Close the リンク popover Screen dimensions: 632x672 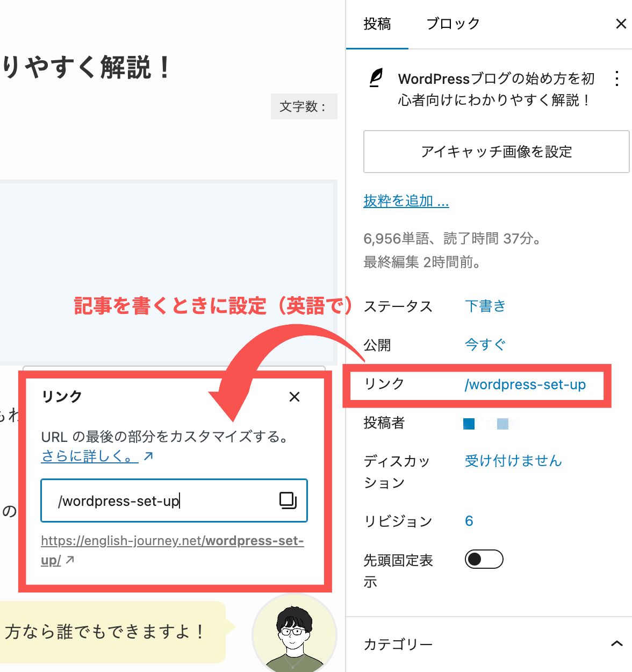tap(295, 397)
